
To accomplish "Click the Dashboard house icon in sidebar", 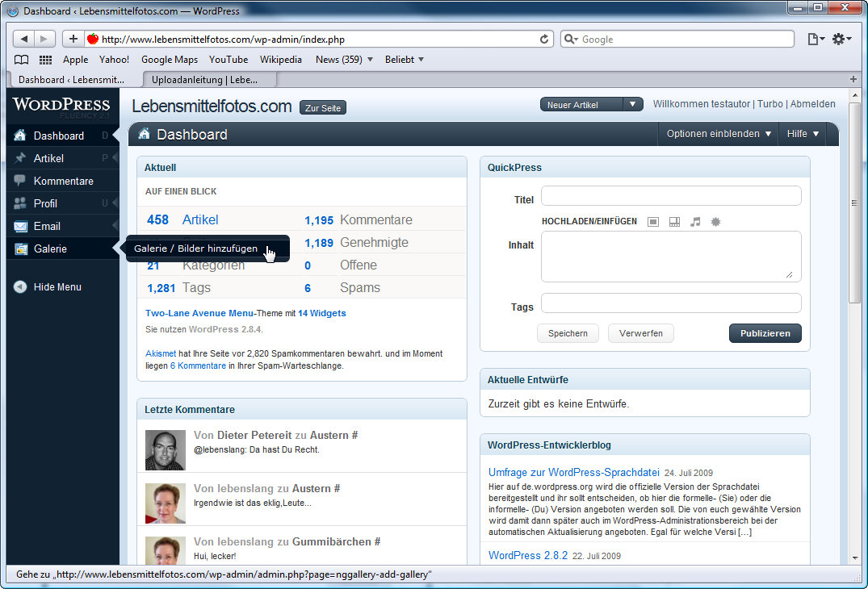I will [x=20, y=136].
